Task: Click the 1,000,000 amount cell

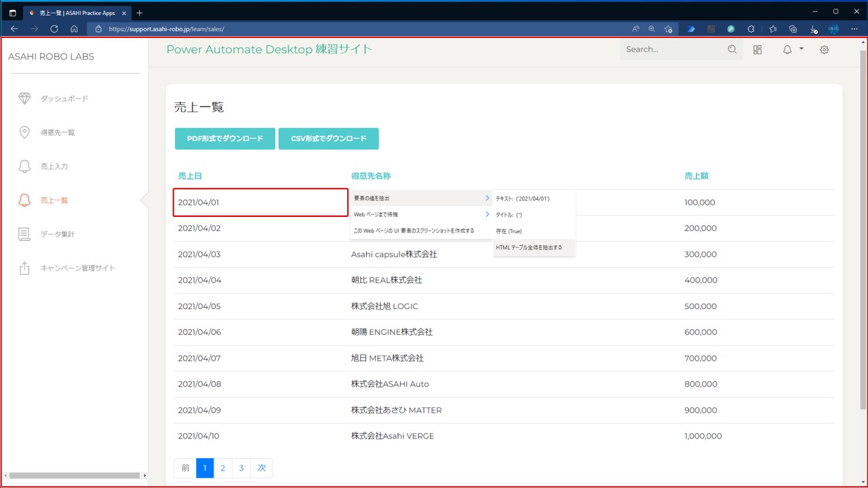Action: [703, 436]
